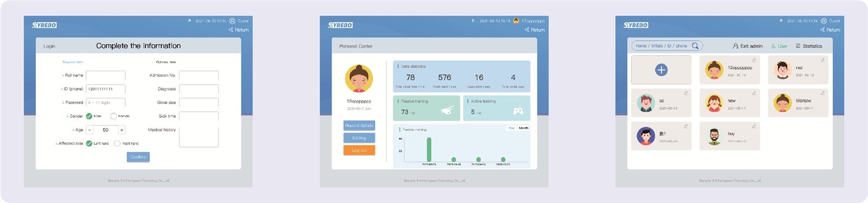Image resolution: width=868 pixels, height=203 pixels.
Task: Switch chart to Day view
Action: click(512, 128)
